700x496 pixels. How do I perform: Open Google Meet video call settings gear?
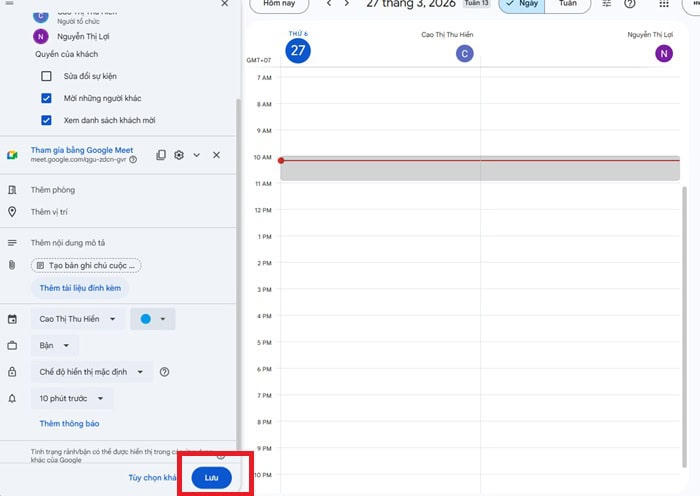179,155
